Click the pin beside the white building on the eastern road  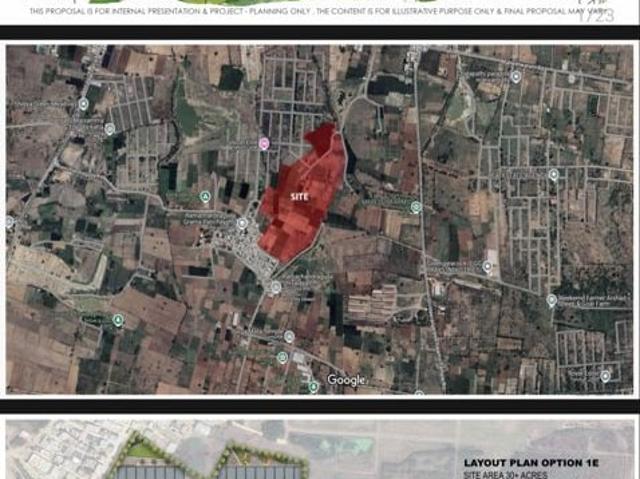click(x=487, y=266)
